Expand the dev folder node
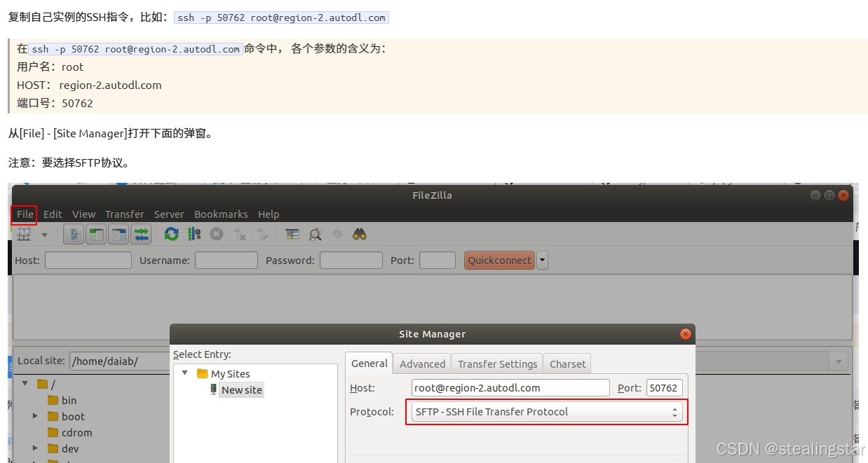868x463 pixels. pos(35,448)
